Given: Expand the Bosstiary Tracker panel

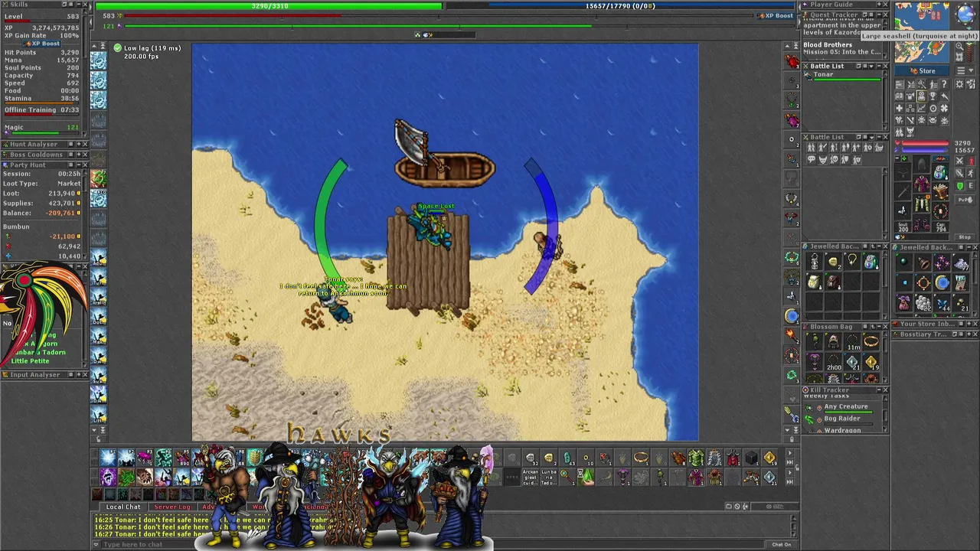Looking at the screenshot, I should point(969,334).
